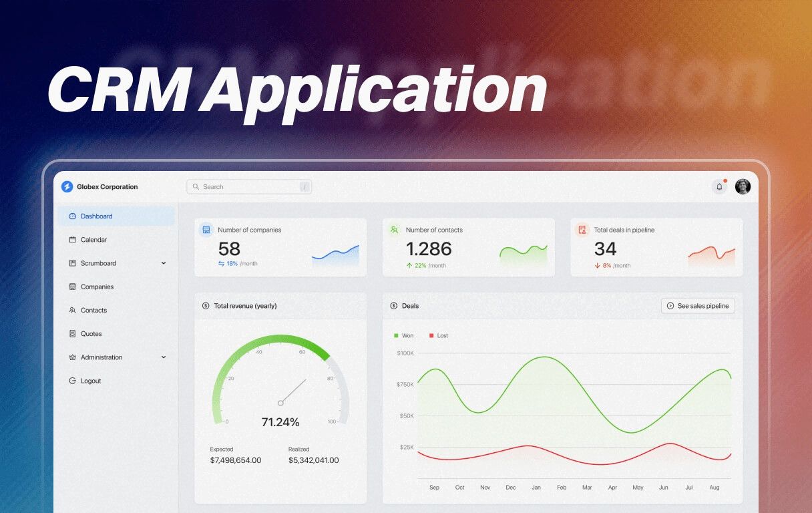812x513 pixels.
Task: Click the Total deals in pipeline icon
Action: pyautogui.click(x=582, y=230)
